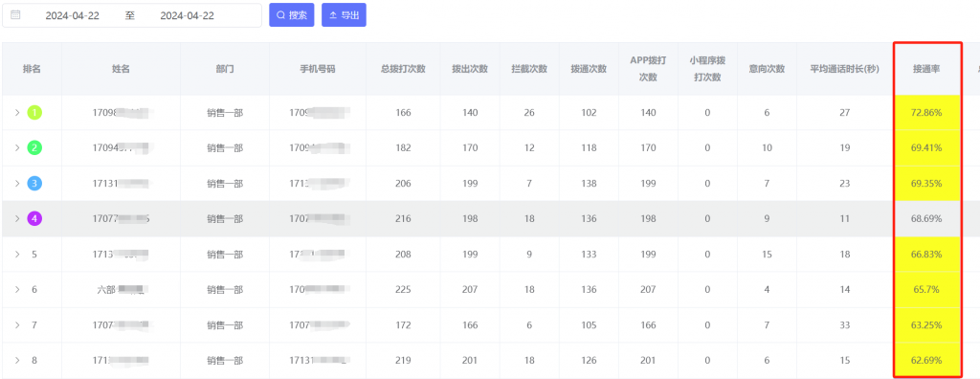Screen dimensions: 980x379
Task: Click the 拨出次数 column header
Action: tap(470, 69)
